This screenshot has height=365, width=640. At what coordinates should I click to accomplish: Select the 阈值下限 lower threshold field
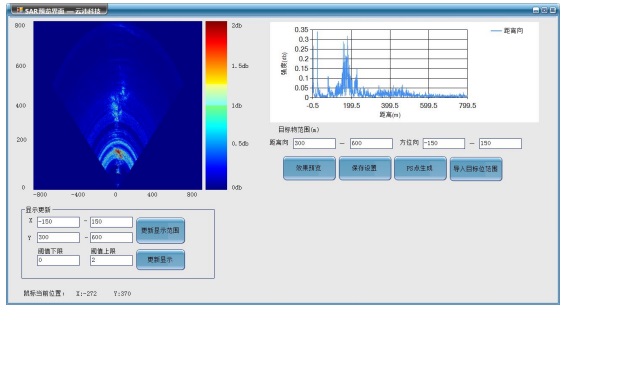click(58, 260)
